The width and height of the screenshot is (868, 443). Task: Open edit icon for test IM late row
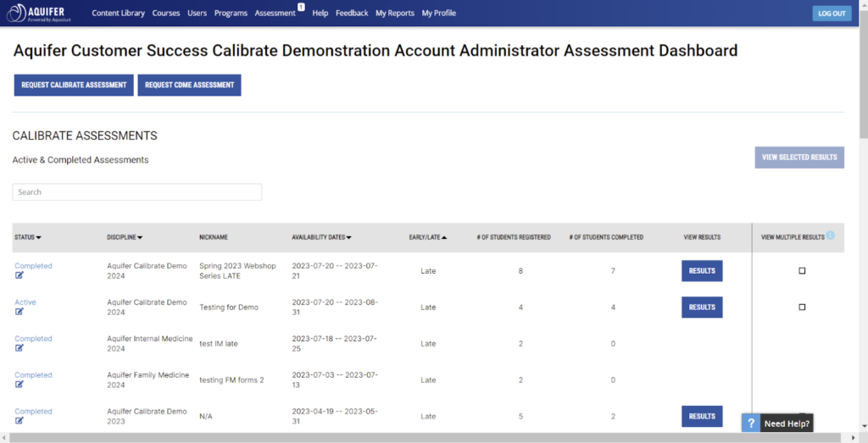[19, 348]
